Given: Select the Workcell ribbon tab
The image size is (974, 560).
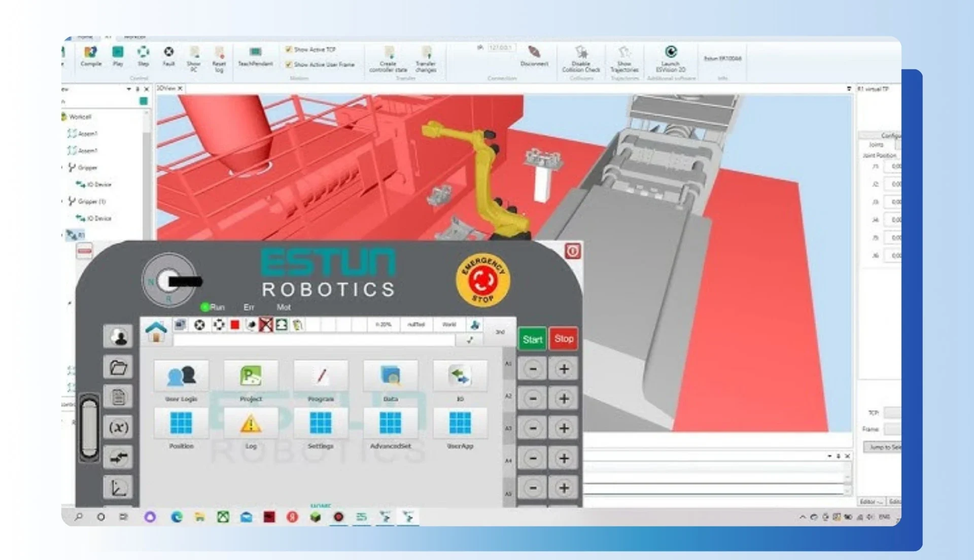Looking at the screenshot, I should tap(135, 38).
